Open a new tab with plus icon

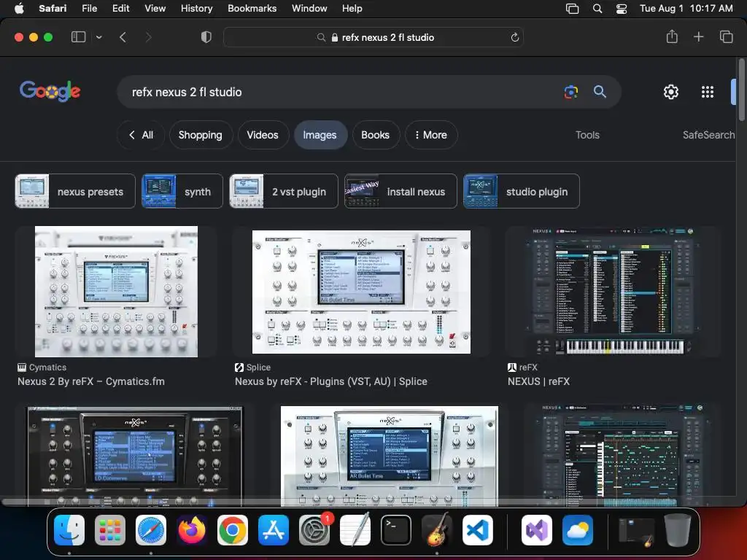(x=698, y=36)
